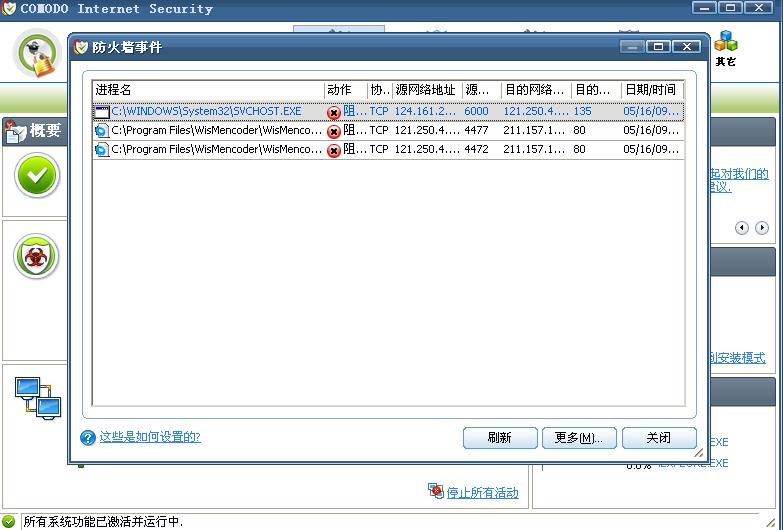Image resolution: width=783 pixels, height=530 pixels.
Task: Click WisMencoder icon in port 4472 row
Action: pyautogui.click(x=102, y=149)
